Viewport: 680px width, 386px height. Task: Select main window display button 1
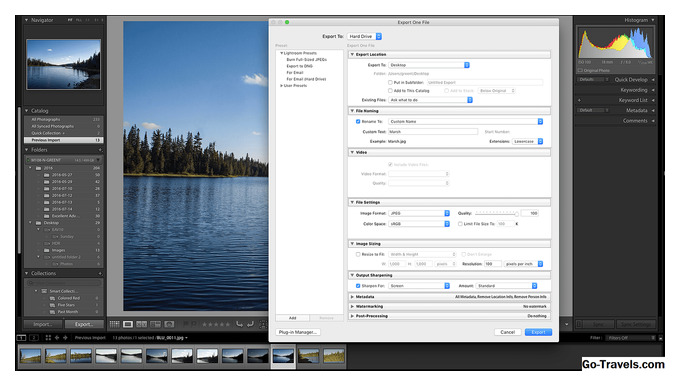(21, 337)
